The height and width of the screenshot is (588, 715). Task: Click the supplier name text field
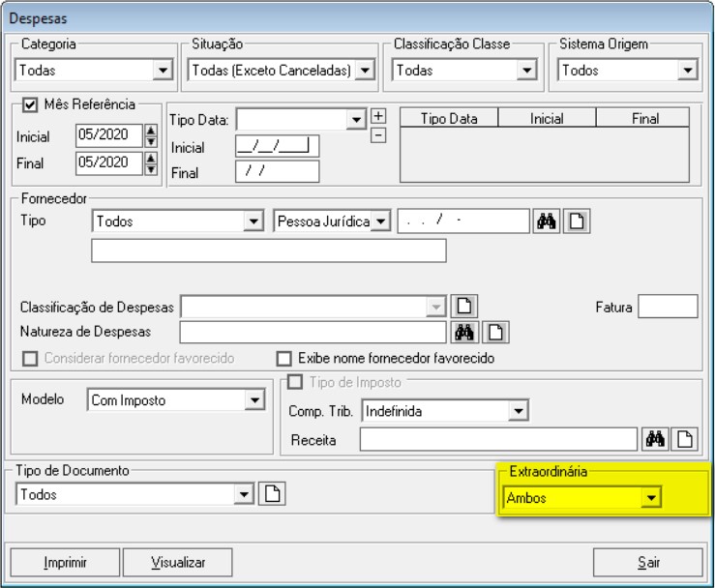(269, 250)
